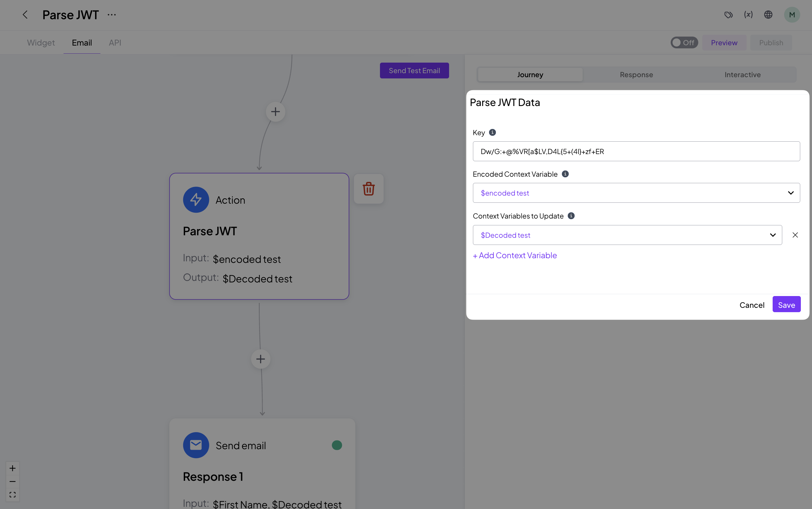Screen dimensions: 812x509
Task: Open the three-dot menu beside Parse JWT
Action: click(x=112, y=15)
